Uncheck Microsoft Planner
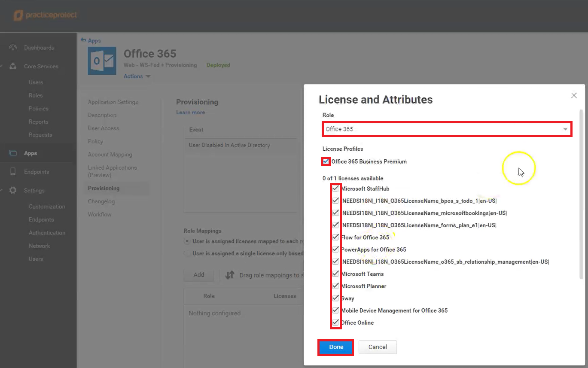The height and width of the screenshot is (368, 588). tap(335, 286)
